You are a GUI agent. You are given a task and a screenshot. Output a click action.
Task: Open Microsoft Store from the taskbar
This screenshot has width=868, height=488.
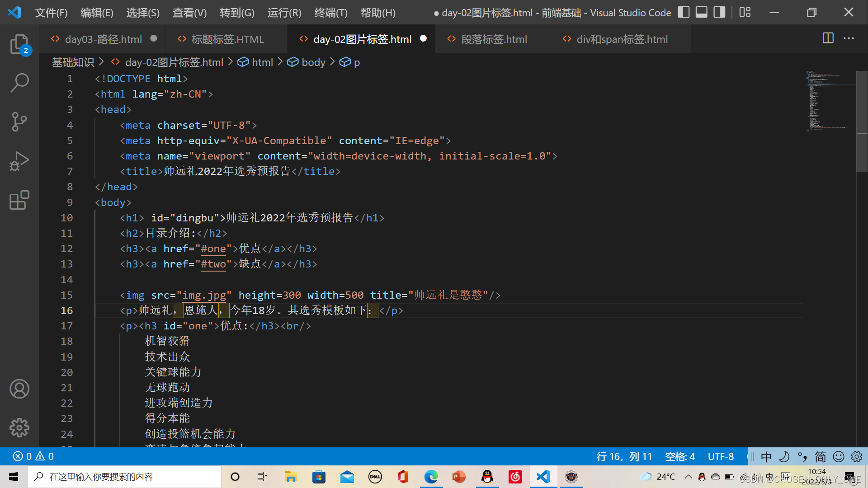(319, 477)
